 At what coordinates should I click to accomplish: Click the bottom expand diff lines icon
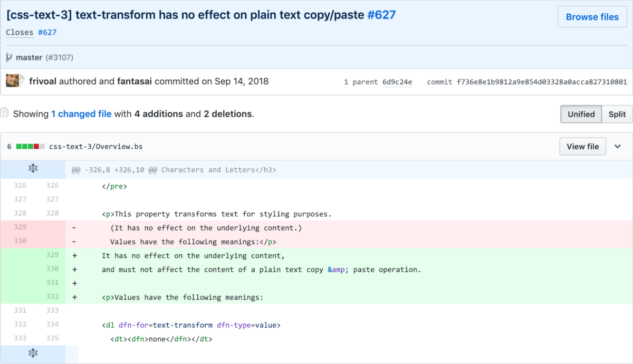[x=33, y=353]
